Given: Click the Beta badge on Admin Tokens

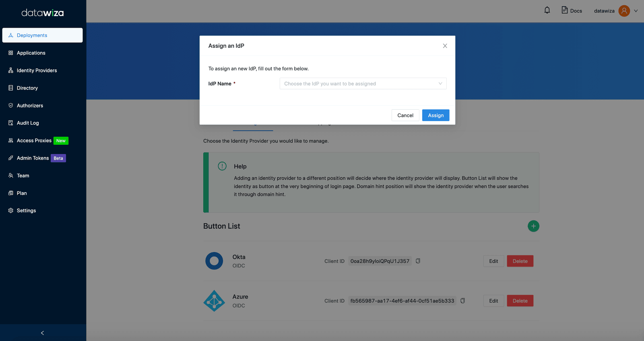Looking at the screenshot, I should [x=58, y=158].
